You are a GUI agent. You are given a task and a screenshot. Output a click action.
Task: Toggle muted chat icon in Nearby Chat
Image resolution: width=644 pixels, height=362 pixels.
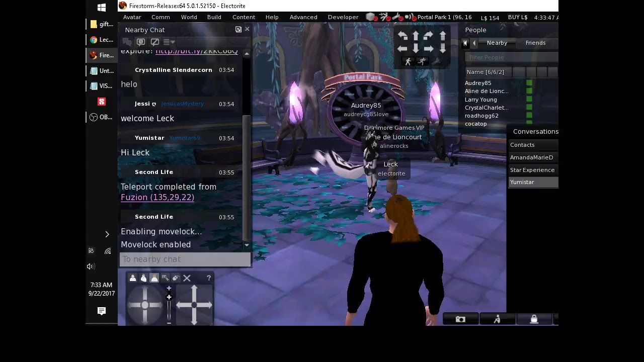[x=155, y=42]
